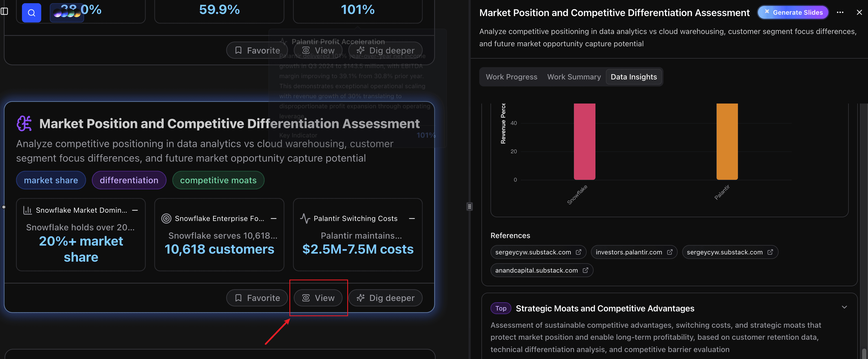Open the search panel
Image resolution: width=868 pixels, height=359 pixels.
[x=31, y=13]
